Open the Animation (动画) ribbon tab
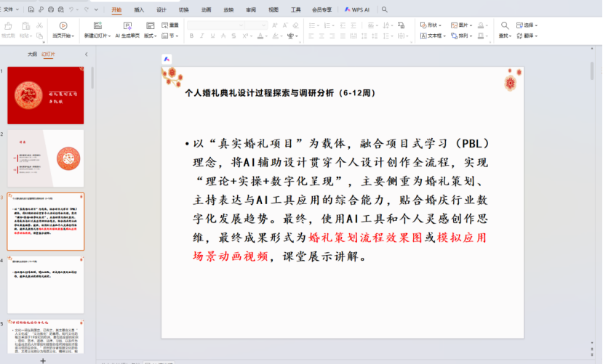This screenshot has width=603, height=364. (206, 10)
